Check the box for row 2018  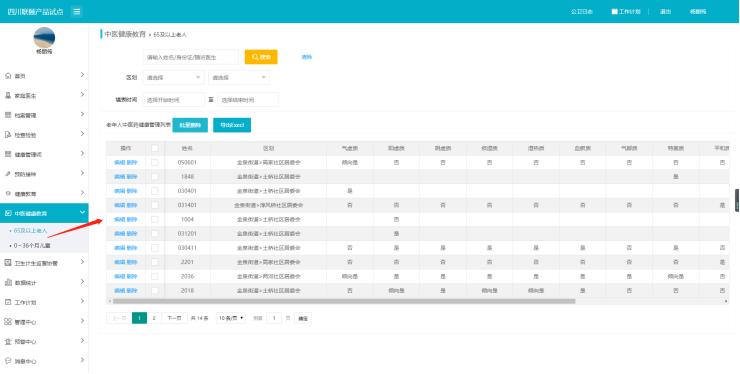(155, 290)
